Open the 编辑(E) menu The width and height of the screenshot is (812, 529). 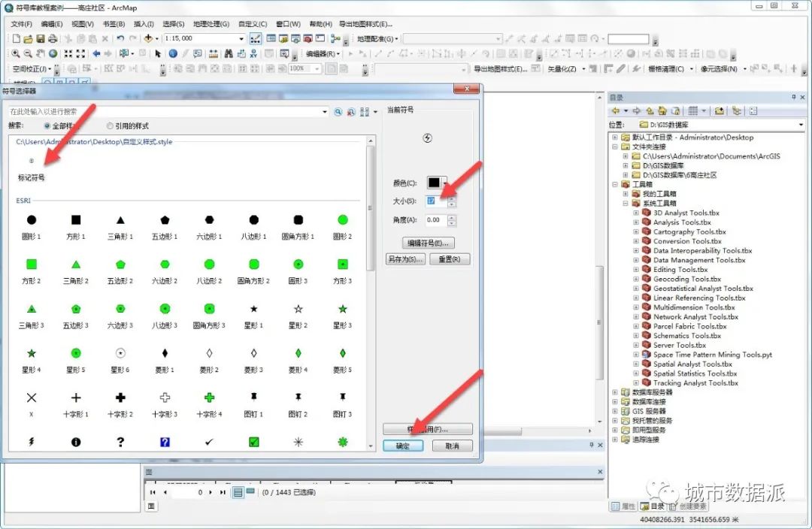pos(51,24)
